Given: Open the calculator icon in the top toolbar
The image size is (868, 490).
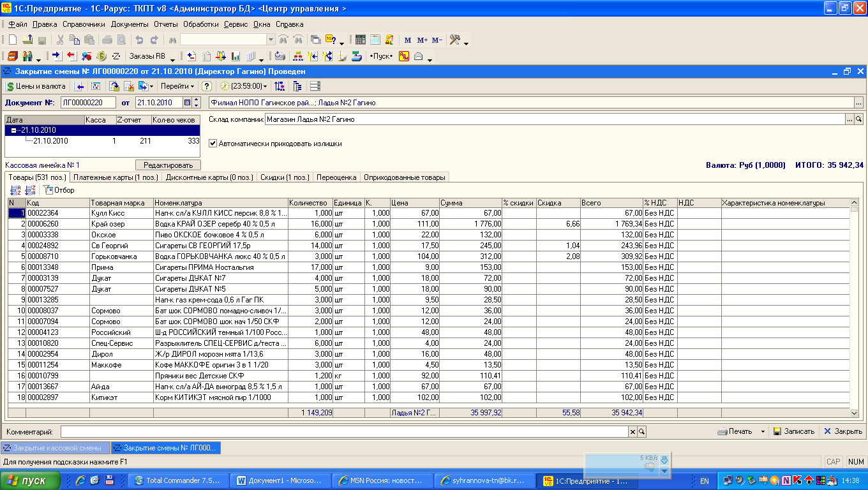Looking at the screenshot, I should pyautogui.click(x=361, y=40).
